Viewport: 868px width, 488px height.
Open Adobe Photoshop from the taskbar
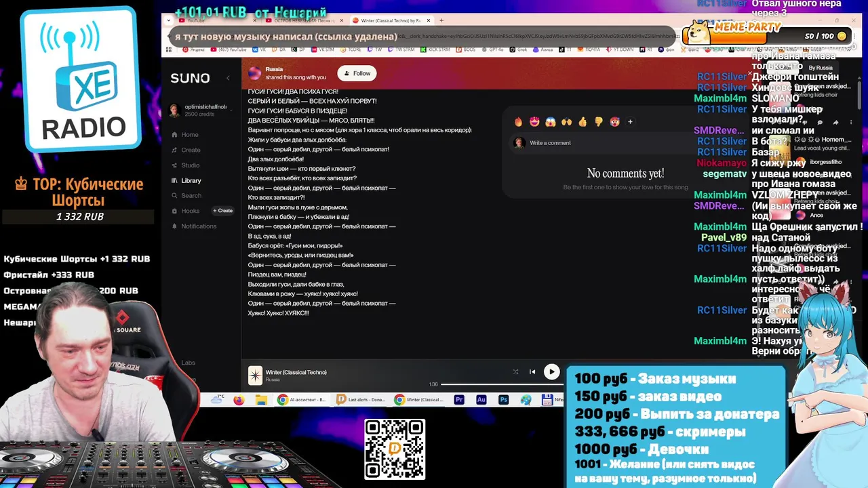[x=504, y=400]
